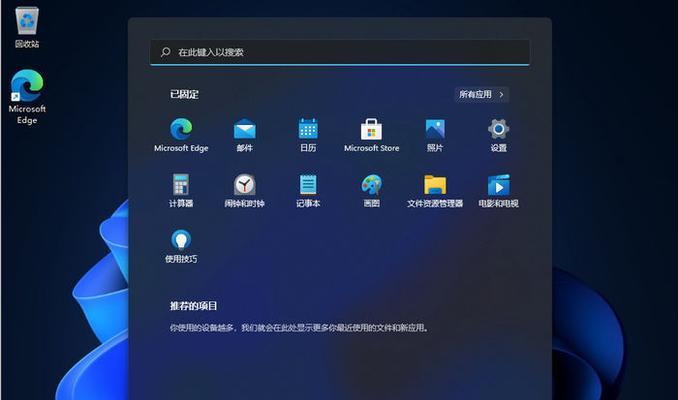
Task: Open the 使用技巧 Tips app
Action: [x=181, y=246]
